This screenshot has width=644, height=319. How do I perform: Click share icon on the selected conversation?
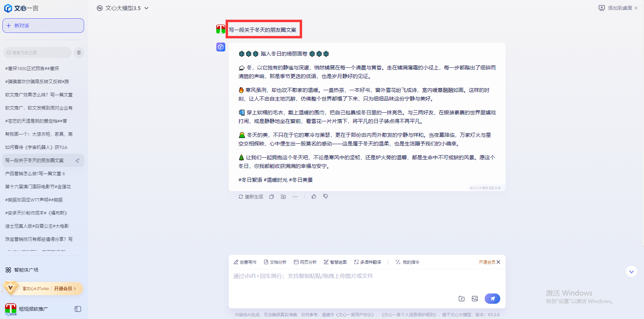click(77, 160)
